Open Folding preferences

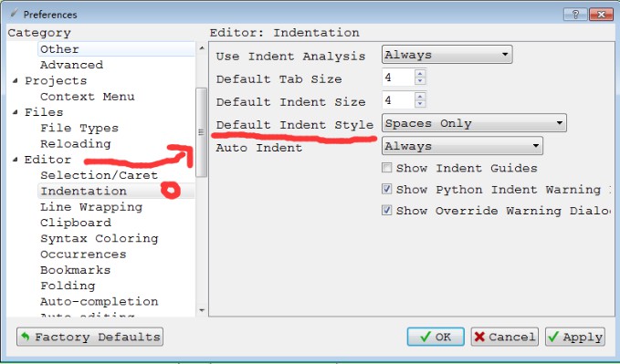click(68, 286)
